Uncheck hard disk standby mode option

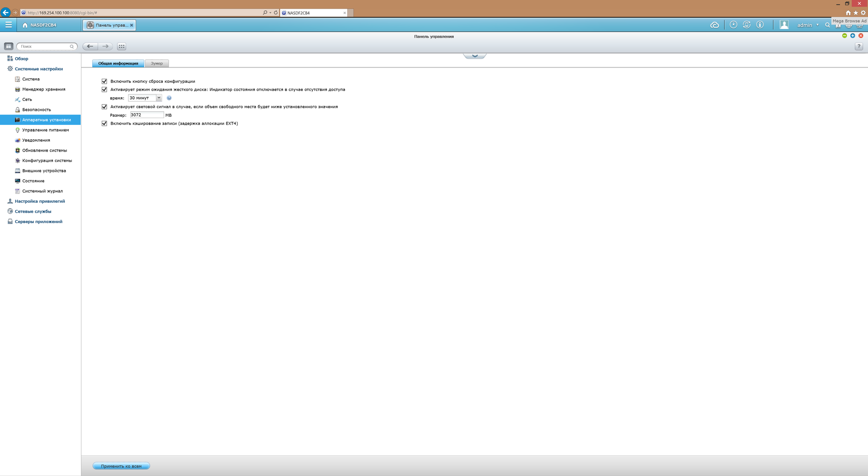104,90
